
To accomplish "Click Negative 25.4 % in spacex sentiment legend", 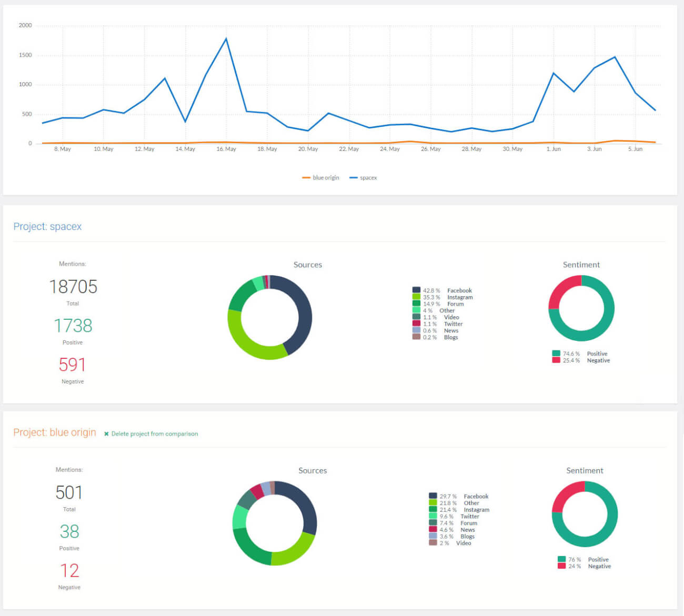I will tap(581, 360).
